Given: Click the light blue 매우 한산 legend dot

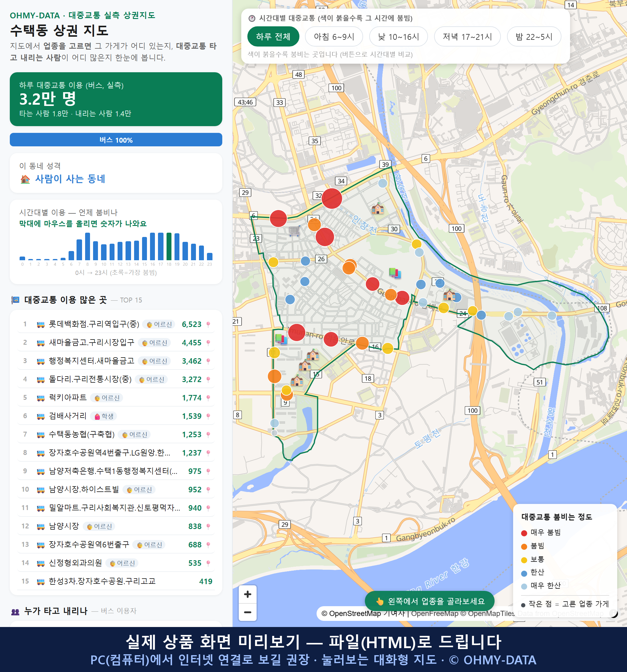Looking at the screenshot, I should point(524,587).
